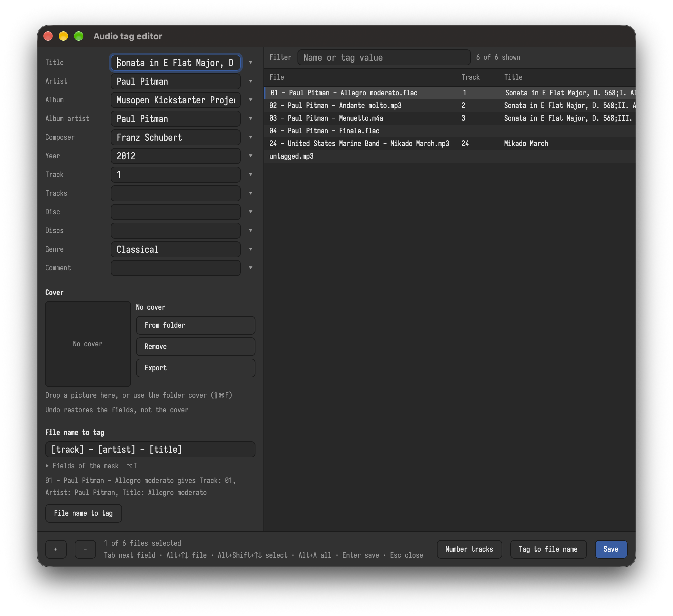
Task: Open the Disc field dropdown arrow
Action: pos(250,212)
